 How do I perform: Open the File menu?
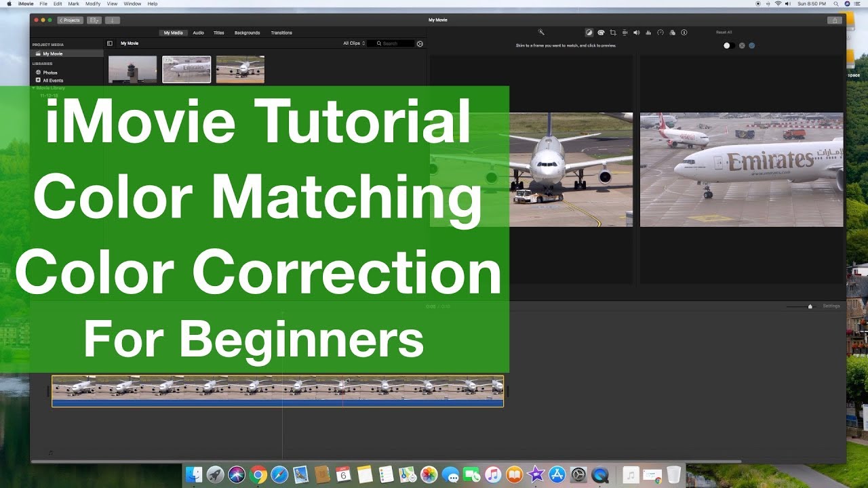pyautogui.click(x=43, y=3)
